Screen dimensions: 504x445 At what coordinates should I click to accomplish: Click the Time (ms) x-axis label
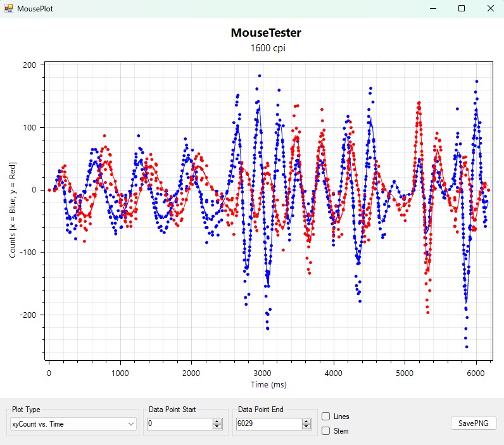pyautogui.click(x=270, y=384)
